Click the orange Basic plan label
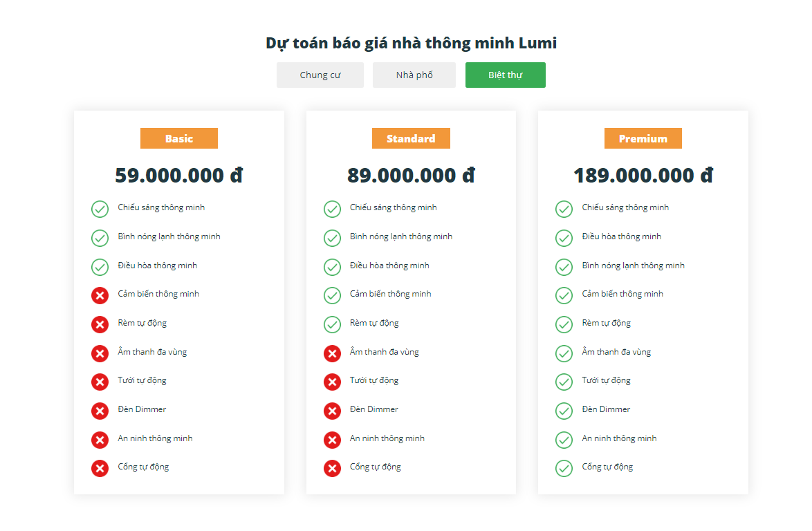Viewport: 812px width, 531px height. tap(178, 138)
